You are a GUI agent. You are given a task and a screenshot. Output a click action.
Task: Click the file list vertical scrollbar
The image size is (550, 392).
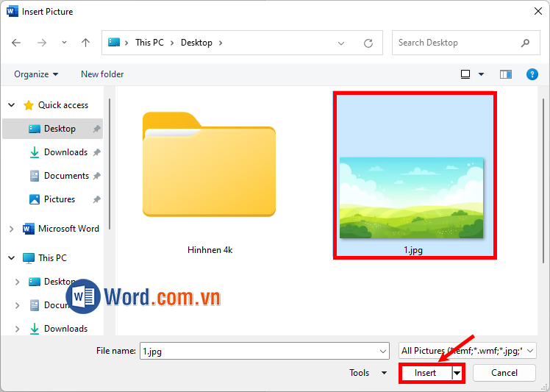[543, 180]
